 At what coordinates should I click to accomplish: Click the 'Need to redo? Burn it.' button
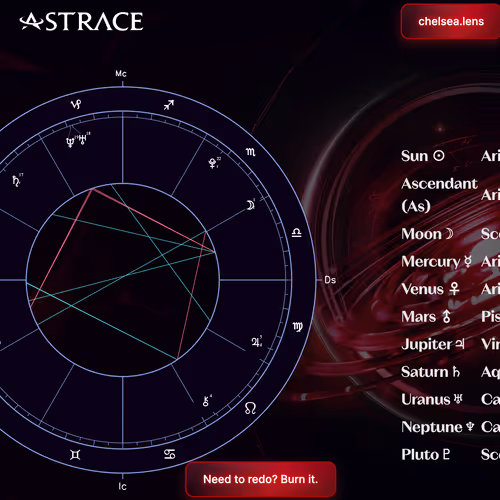tap(260, 479)
